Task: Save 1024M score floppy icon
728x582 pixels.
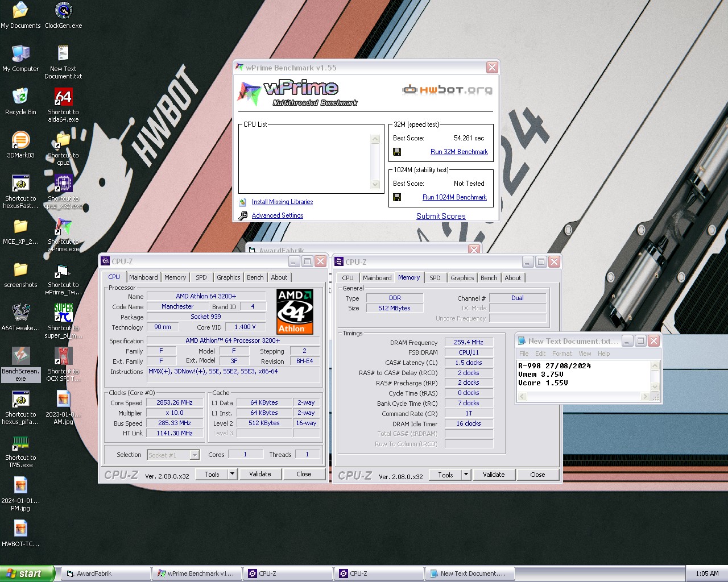Action: tap(397, 197)
